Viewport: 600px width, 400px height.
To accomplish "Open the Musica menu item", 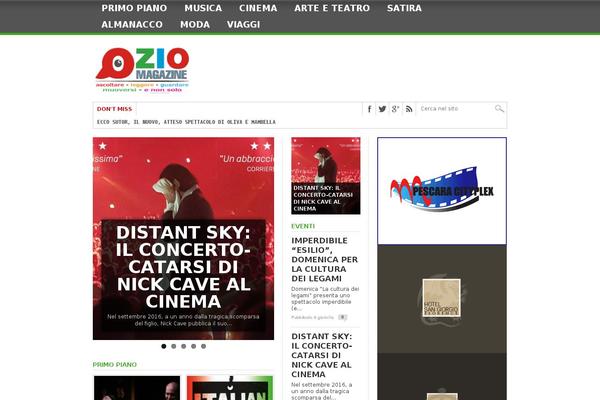I will (x=203, y=8).
